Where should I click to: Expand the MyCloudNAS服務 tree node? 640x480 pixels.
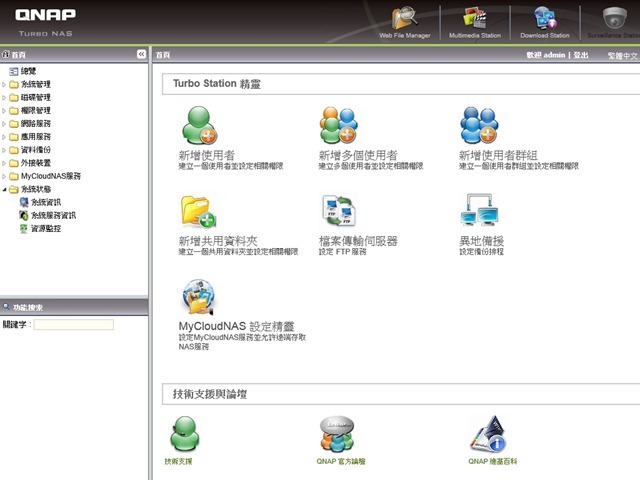pos(4,176)
